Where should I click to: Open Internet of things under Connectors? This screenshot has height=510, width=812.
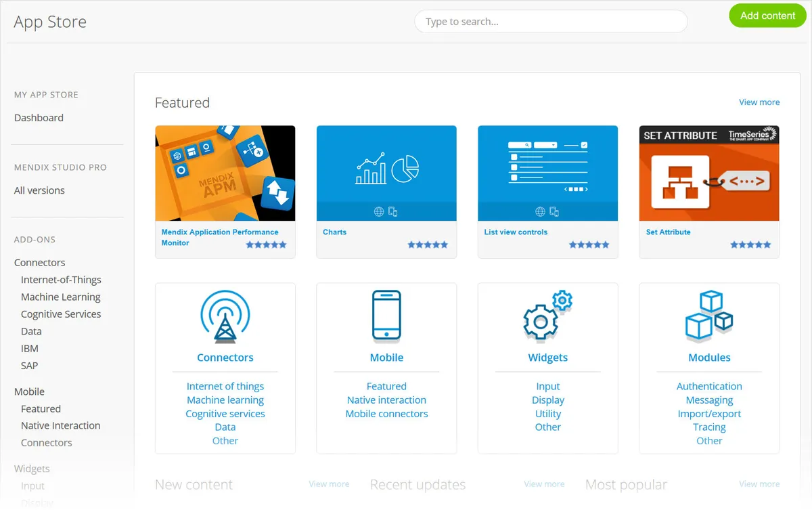coord(225,387)
